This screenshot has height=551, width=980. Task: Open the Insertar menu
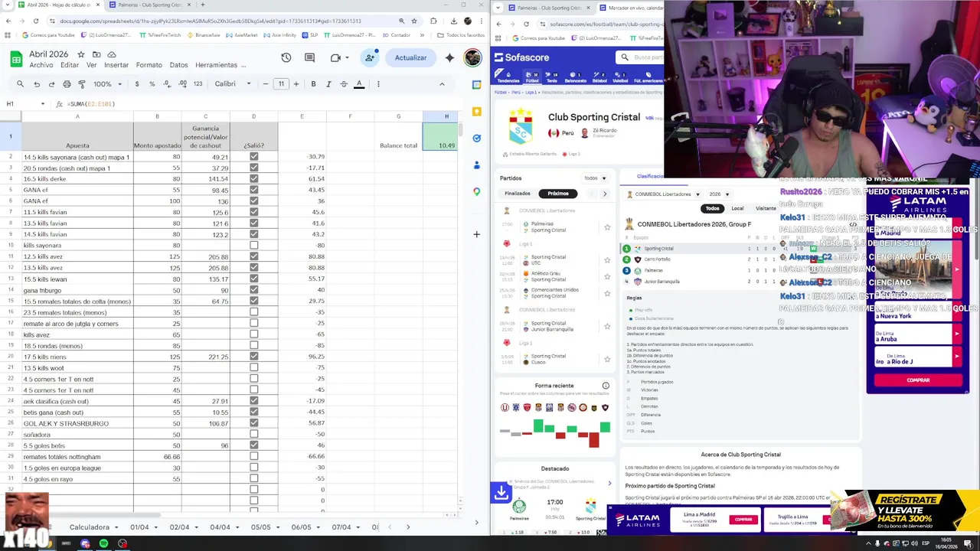point(116,65)
